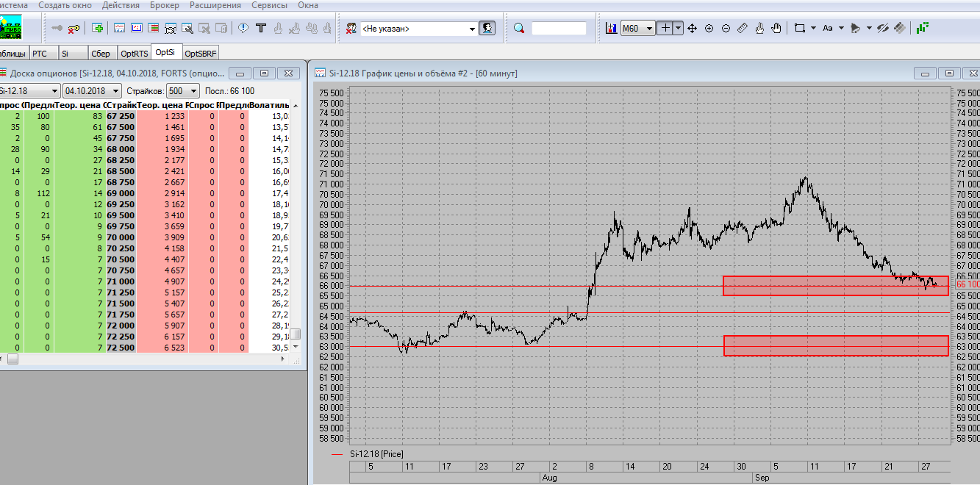The height and width of the screenshot is (485, 980).
Task: Open the Действия menu
Action: 121,5
